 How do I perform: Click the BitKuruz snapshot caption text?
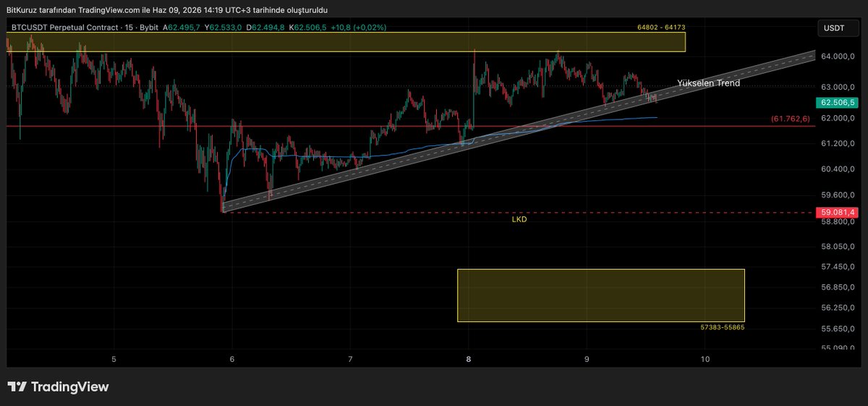pyautogui.click(x=167, y=10)
